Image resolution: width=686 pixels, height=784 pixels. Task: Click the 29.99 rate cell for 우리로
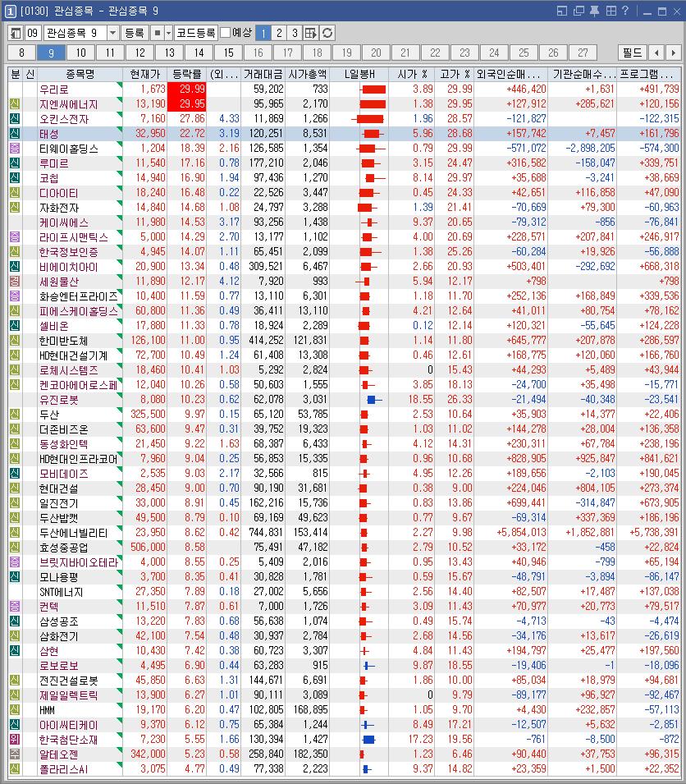coord(186,89)
